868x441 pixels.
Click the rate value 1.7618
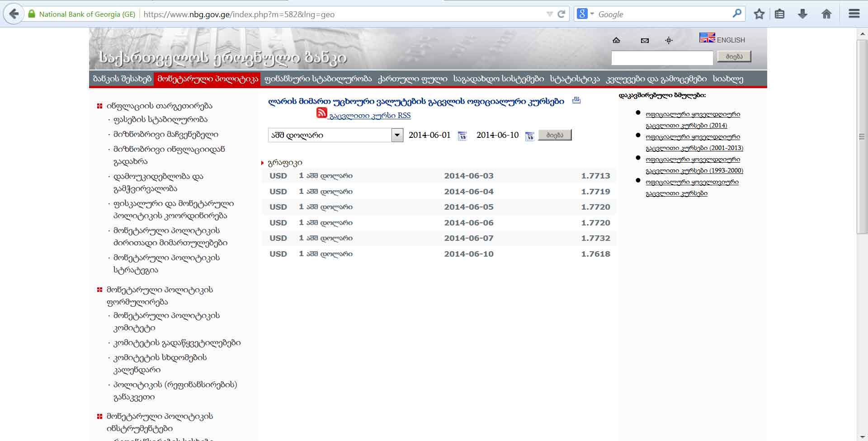(595, 254)
